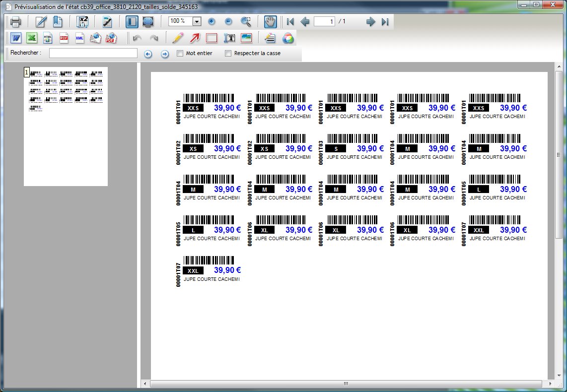Export to Excel
The width and height of the screenshot is (567, 392).
pos(32,38)
